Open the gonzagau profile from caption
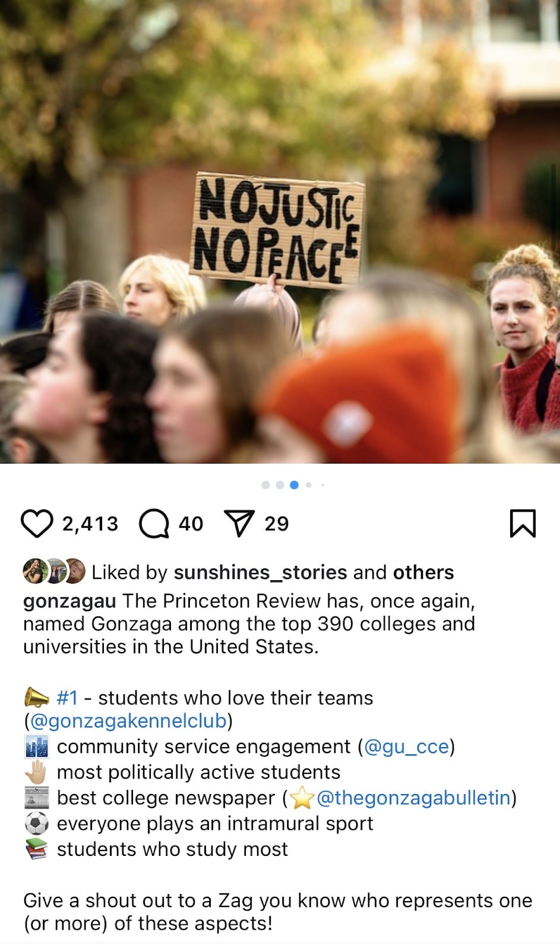 [x=69, y=602]
